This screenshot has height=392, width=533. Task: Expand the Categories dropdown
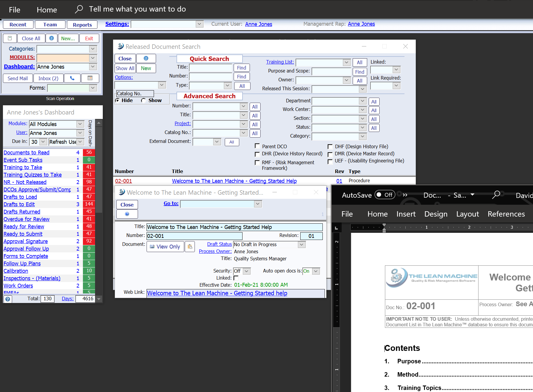93,49
